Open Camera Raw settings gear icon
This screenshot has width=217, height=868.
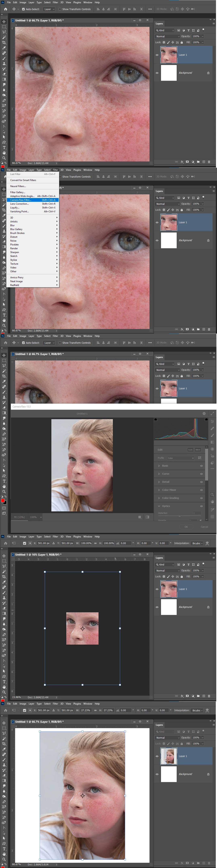tap(204, 414)
